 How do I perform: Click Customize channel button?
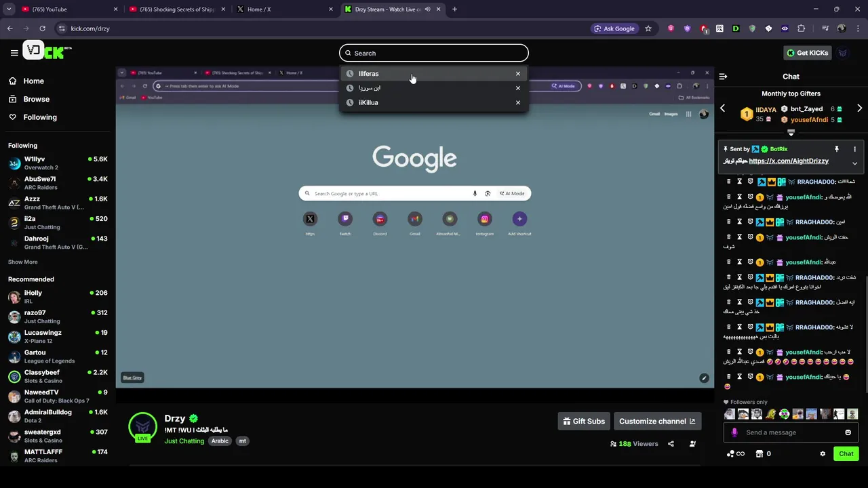657,422
